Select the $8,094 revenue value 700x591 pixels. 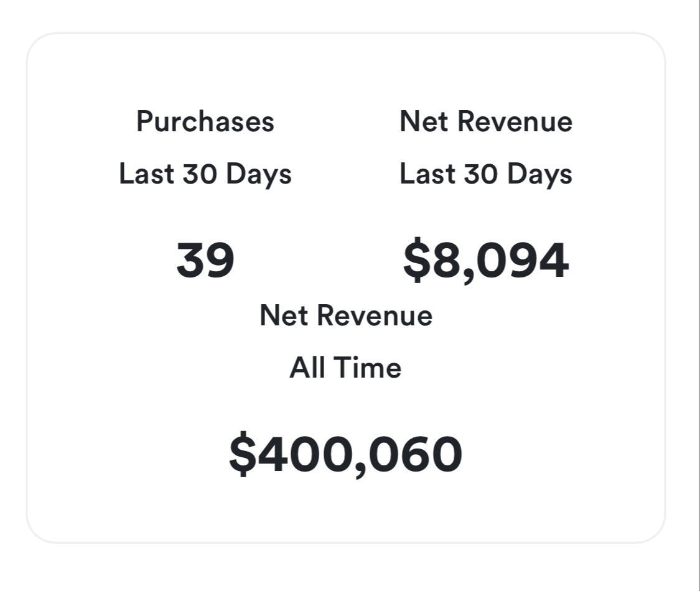[x=486, y=260]
